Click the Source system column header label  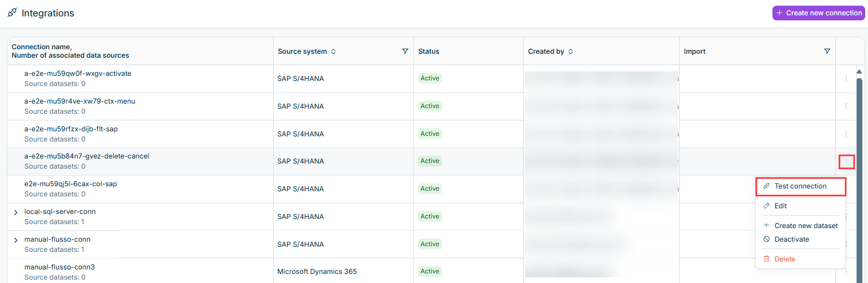tap(302, 52)
